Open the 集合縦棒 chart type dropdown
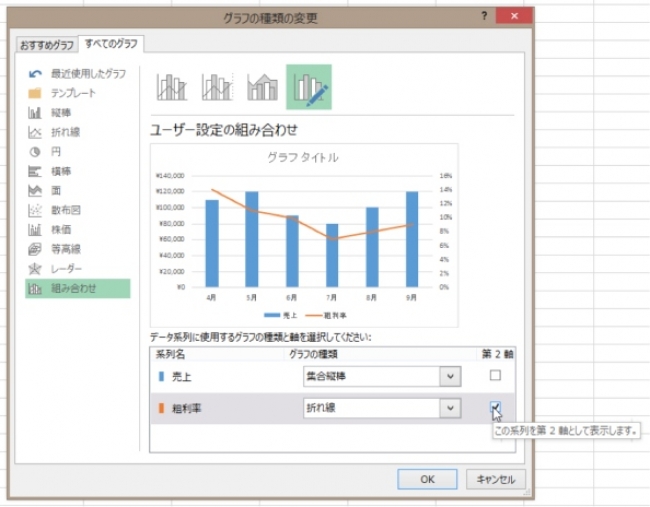Viewport: 650px width, 507px height. click(451, 376)
